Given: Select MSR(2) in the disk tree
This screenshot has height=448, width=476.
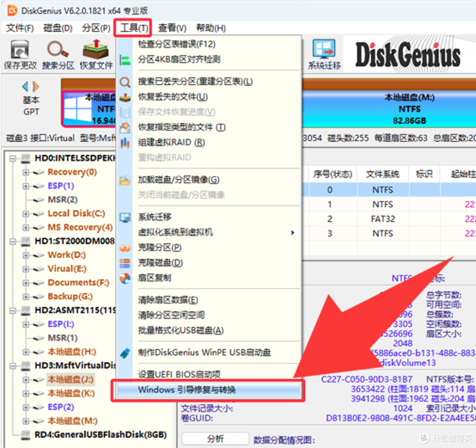Looking at the screenshot, I should tap(63, 200).
